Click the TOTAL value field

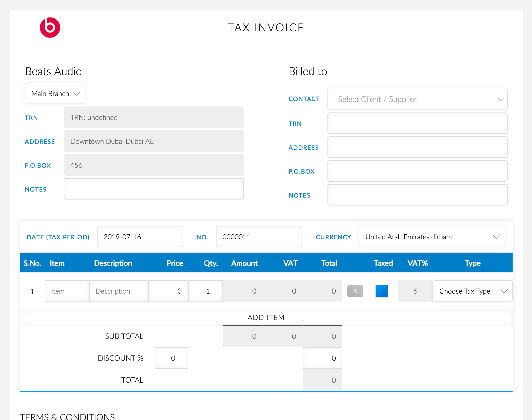click(x=322, y=380)
